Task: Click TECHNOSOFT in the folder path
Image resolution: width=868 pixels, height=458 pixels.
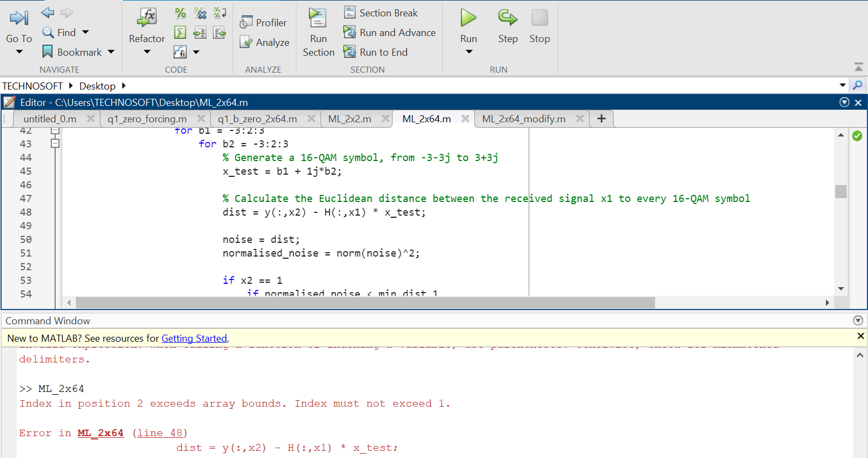Action: (33, 86)
